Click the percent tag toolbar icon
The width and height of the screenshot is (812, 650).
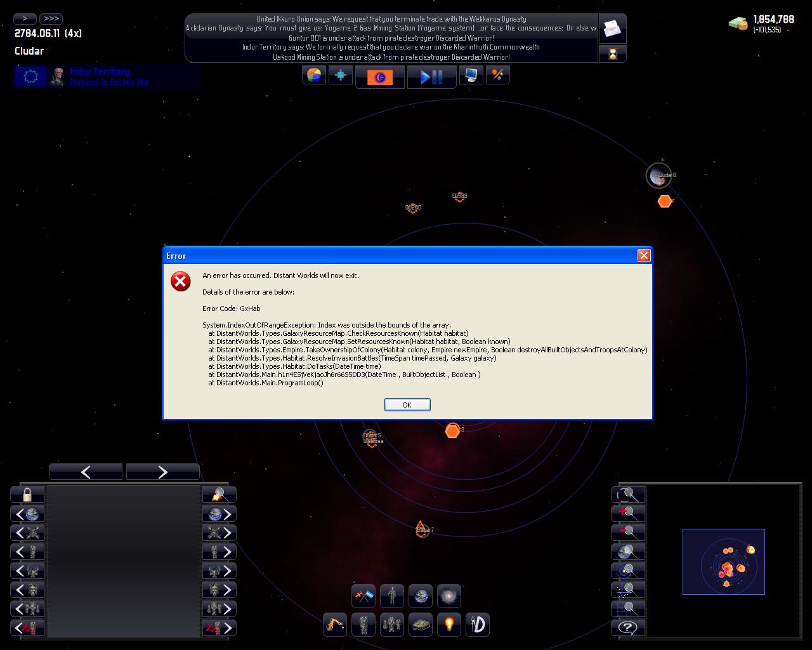click(498, 76)
